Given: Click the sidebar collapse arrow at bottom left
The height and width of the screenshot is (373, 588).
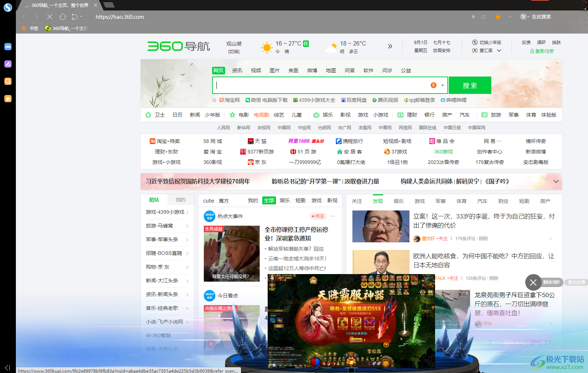Looking at the screenshot, I should coord(8,368).
